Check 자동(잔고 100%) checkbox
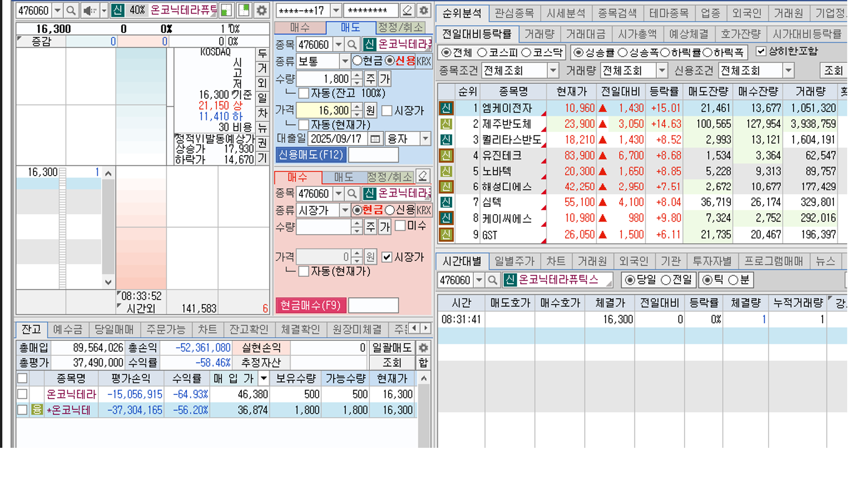The image size is (868, 491). click(304, 93)
